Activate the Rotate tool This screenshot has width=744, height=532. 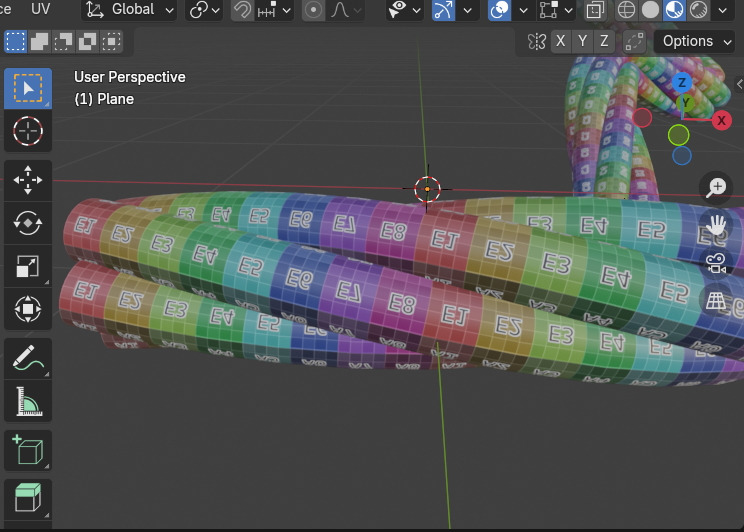click(x=28, y=223)
